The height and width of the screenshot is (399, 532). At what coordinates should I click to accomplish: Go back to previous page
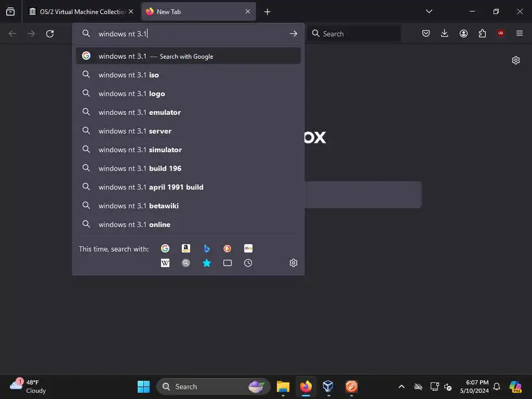(12, 34)
